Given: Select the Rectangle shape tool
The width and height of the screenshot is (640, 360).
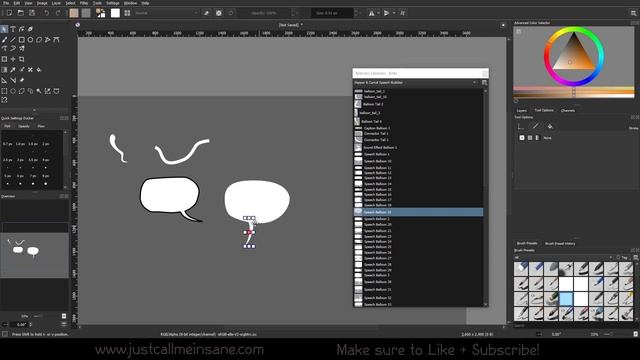Looking at the screenshot, I should coord(22,40).
